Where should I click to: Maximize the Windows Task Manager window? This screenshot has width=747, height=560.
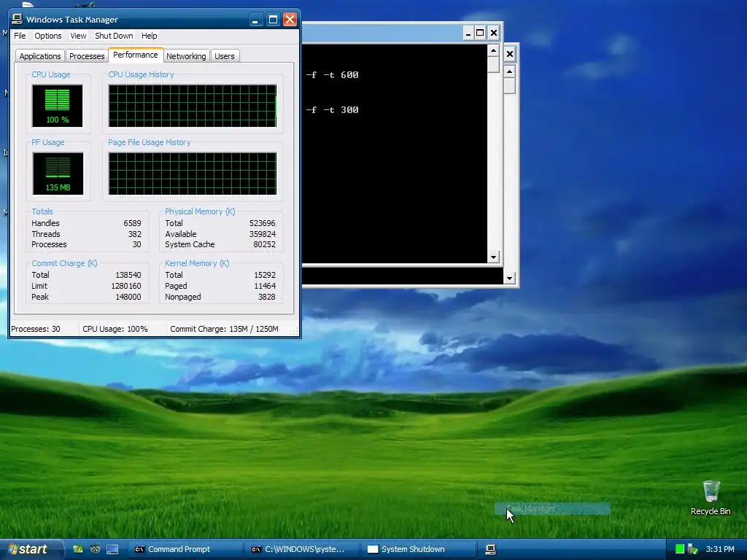[273, 20]
